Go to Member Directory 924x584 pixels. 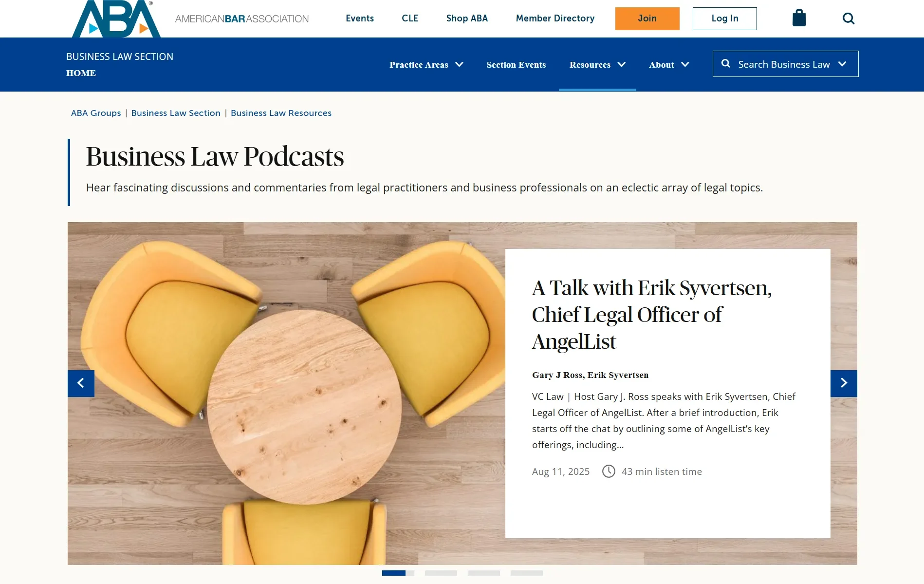555,19
